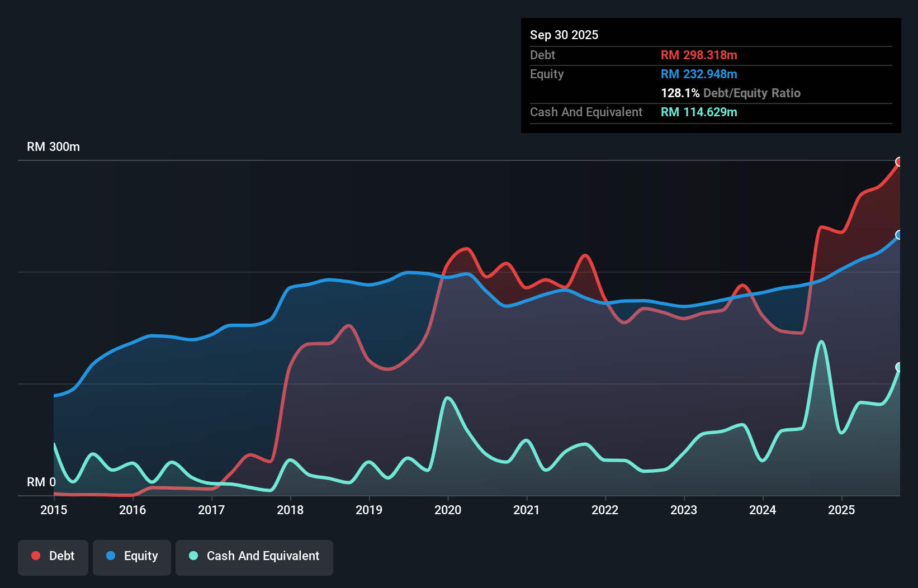The image size is (918, 588).
Task: Select the blue endpoint marker on the Equity line
Action: pyautogui.click(x=899, y=235)
